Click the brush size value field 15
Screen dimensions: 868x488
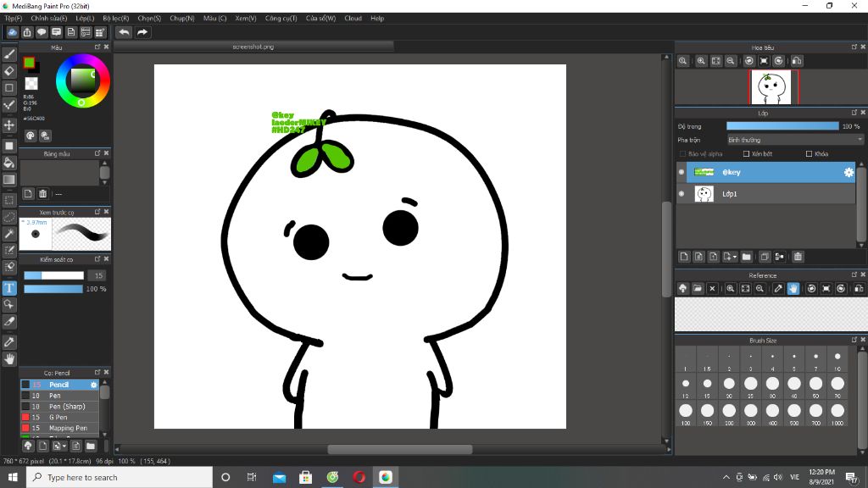(x=98, y=275)
